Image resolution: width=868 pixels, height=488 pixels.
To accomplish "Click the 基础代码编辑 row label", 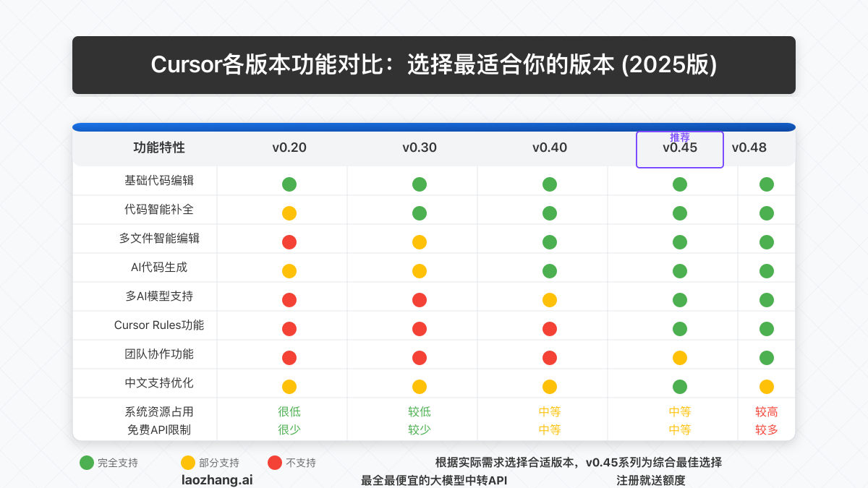I will (159, 181).
